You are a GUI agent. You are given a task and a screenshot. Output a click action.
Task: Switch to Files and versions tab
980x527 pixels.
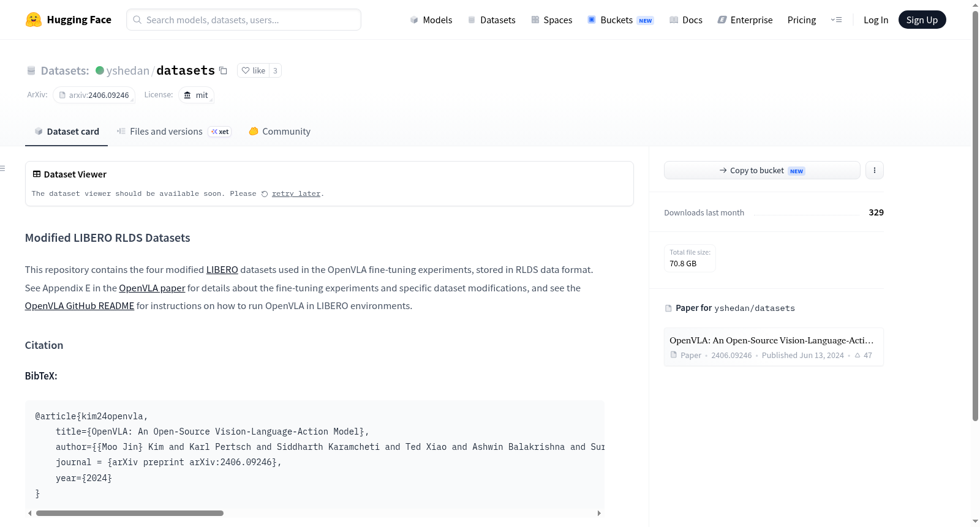tap(174, 132)
